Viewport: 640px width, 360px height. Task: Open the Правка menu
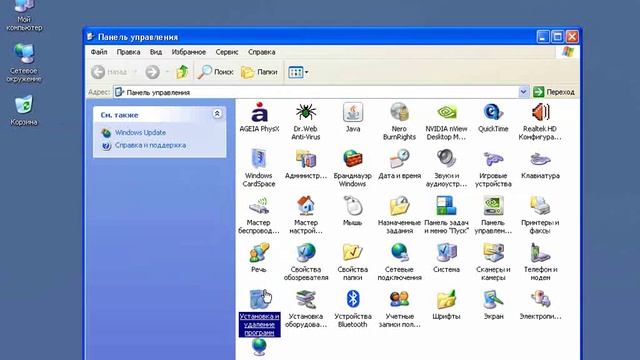point(128,52)
